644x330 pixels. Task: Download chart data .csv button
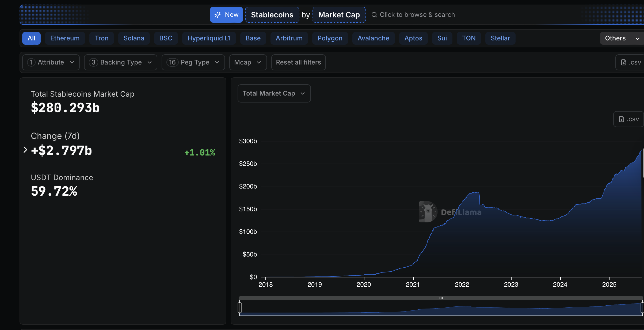pyautogui.click(x=629, y=119)
